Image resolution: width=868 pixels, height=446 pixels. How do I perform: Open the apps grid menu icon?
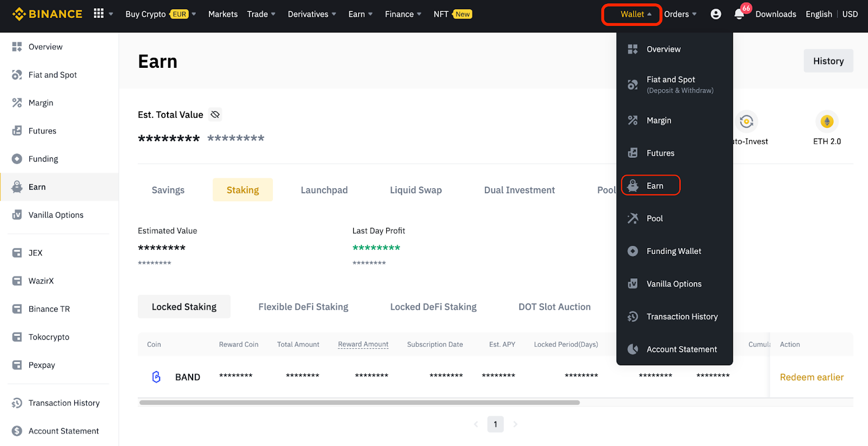pyautogui.click(x=98, y=14)
